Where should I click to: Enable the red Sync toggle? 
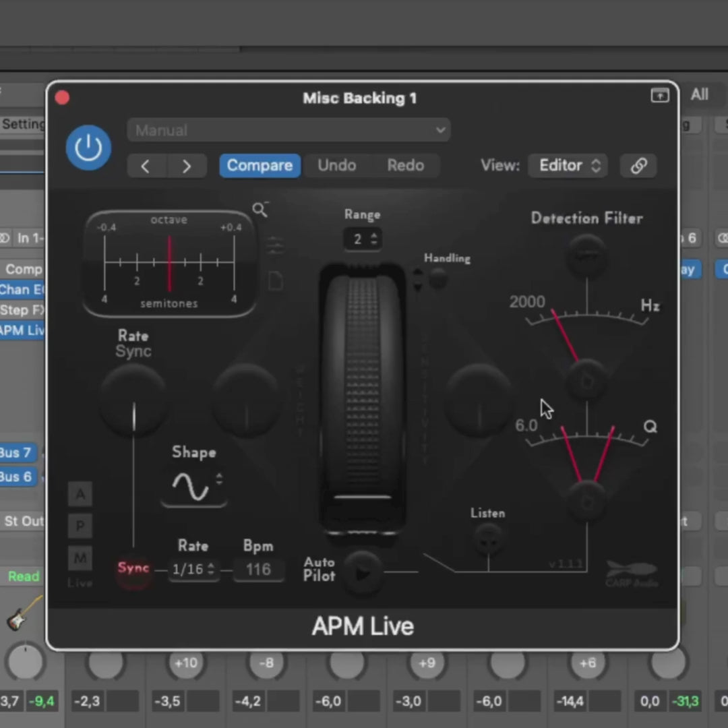click(x=133, y=568)
